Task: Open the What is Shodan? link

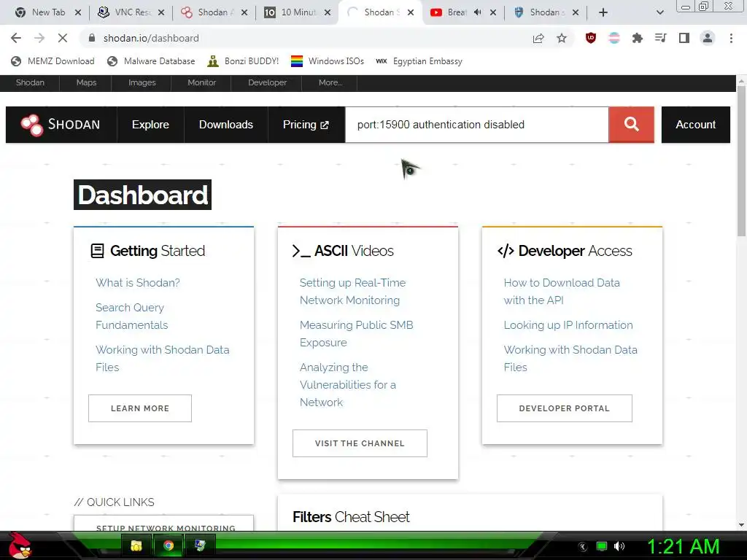Action: (138, 282)
